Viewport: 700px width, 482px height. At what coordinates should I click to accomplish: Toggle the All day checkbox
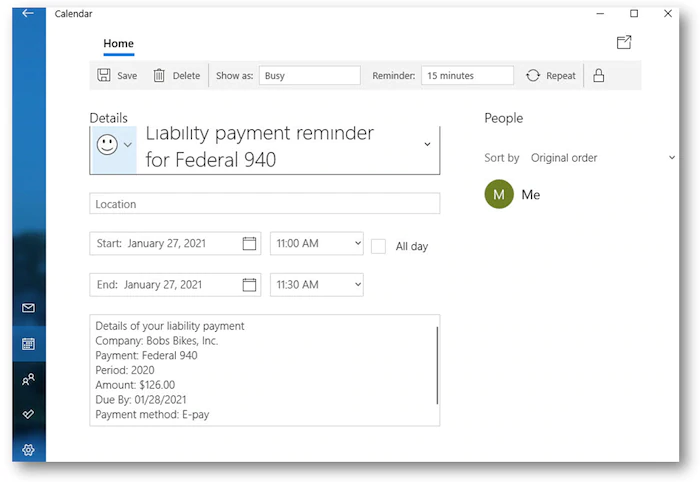point(378,246)
